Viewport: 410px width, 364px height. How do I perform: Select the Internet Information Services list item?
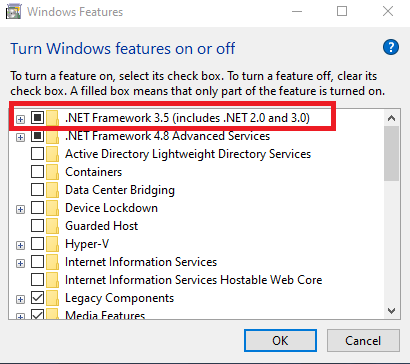[141, 262]
